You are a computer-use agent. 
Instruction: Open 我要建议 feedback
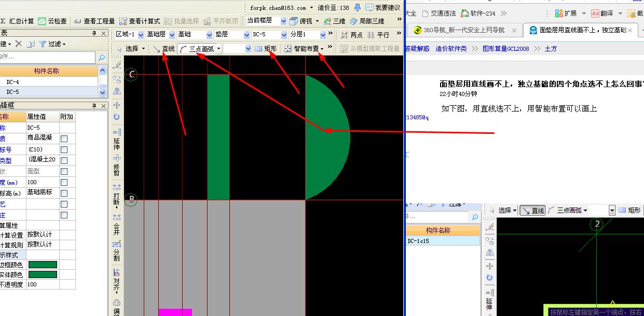click(x=383, y=8)
